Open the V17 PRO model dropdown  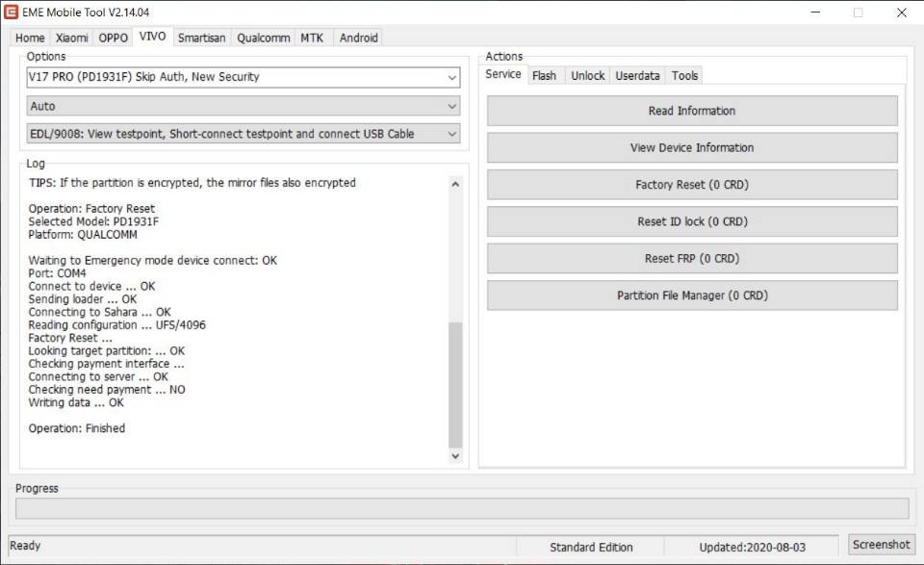pos(243,77)
